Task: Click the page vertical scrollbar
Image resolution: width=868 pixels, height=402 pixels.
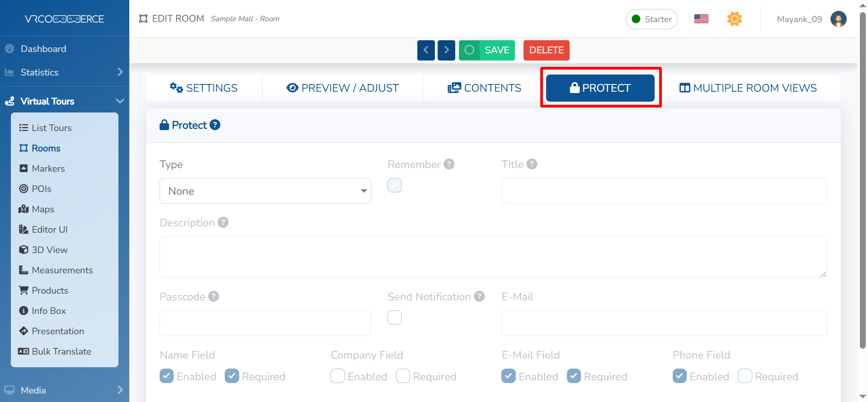Action: tap(863, 181)
